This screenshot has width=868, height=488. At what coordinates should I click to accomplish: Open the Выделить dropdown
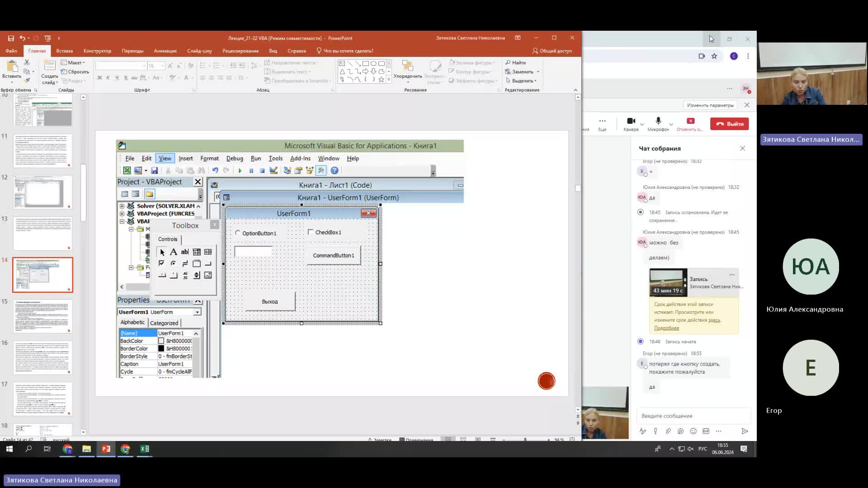pos(521,81)
